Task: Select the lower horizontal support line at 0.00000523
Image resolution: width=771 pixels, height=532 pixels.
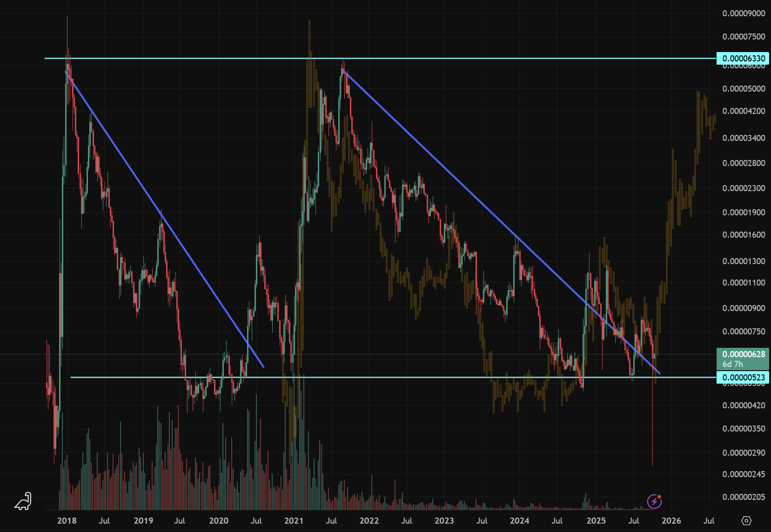Action: tap(419, 377)
